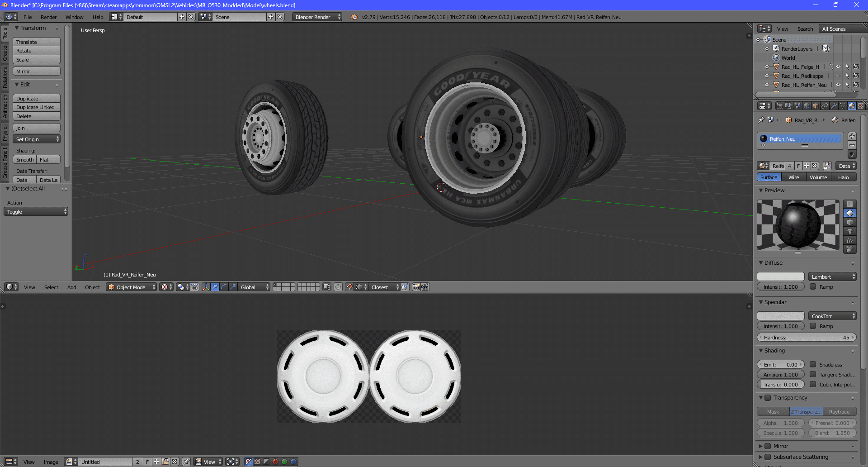Viewport: 868px width, 467px height.
Task: Open the Object Mode dropdown
Action: [x=132, y=287]
